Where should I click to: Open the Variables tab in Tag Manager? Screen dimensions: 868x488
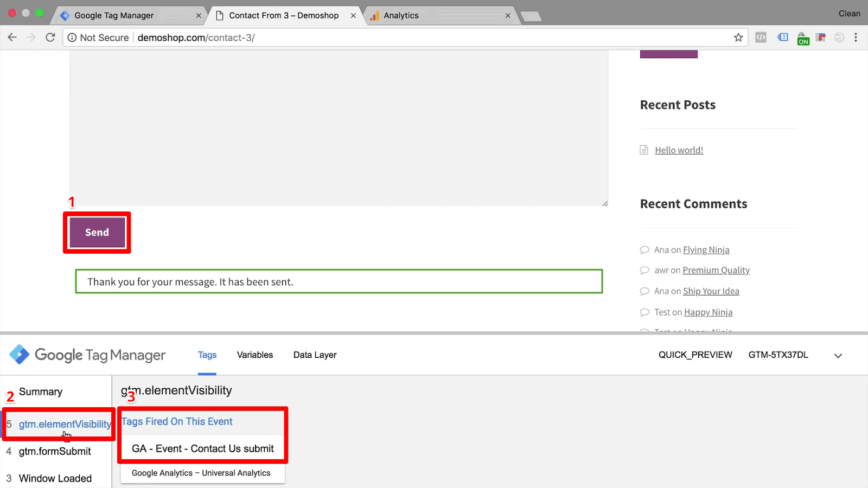(x=254, y=355)
